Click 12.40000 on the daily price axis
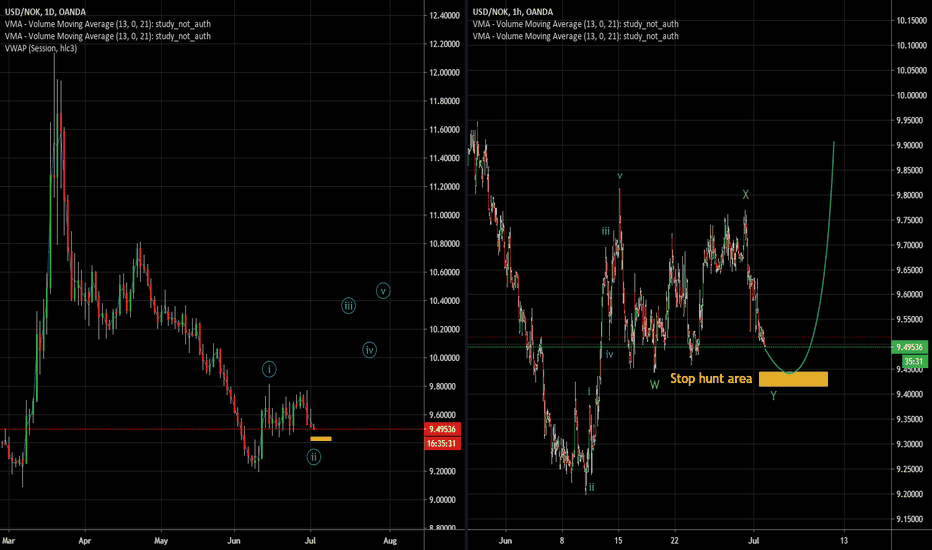 coord(445,15)
